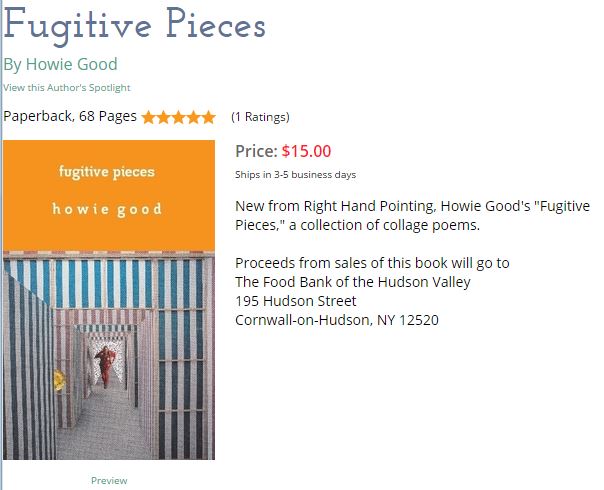
Task: Open "View this Author's Spotlight" link
Action: (67, 88)
